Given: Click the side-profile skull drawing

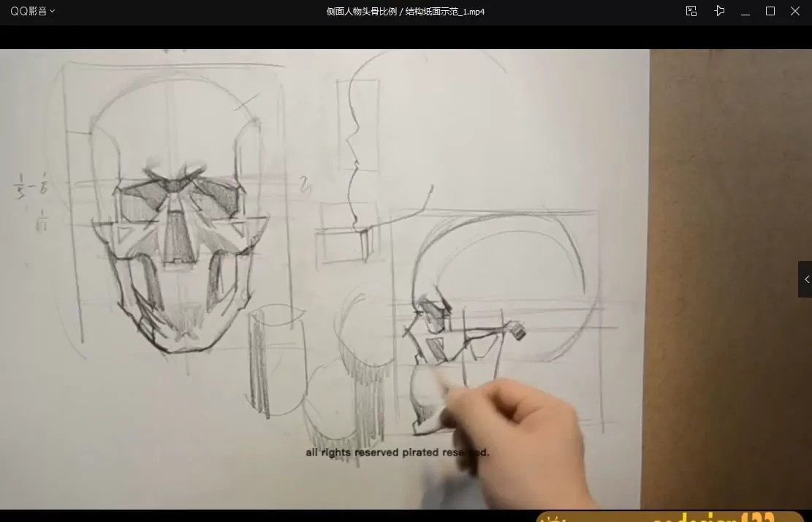Looking at the screenshot, I should [482, 307].
